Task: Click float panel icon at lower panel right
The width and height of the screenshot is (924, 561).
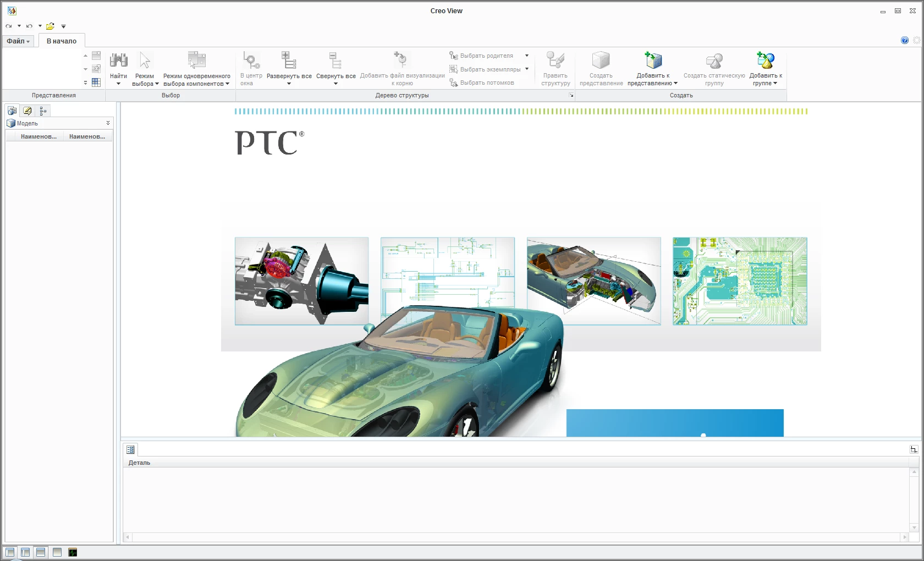Action: [x=914, y=449]
